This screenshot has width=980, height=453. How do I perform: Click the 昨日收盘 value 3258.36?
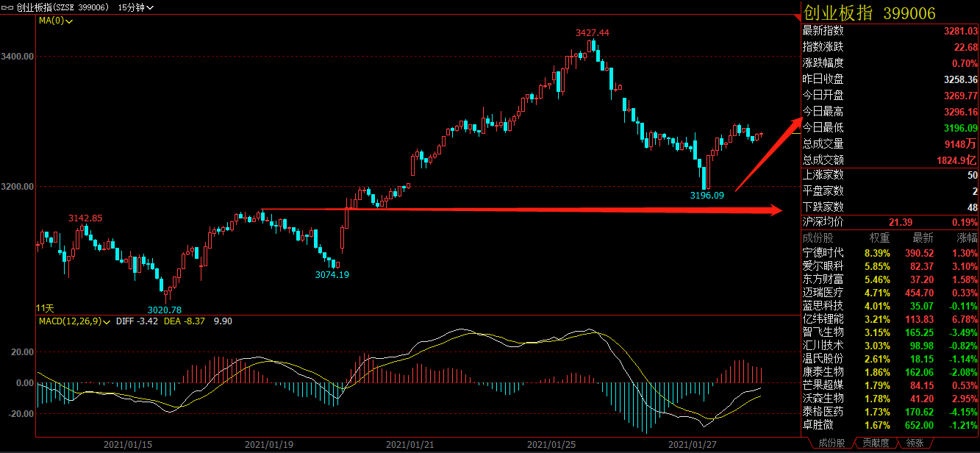[961, 79]
